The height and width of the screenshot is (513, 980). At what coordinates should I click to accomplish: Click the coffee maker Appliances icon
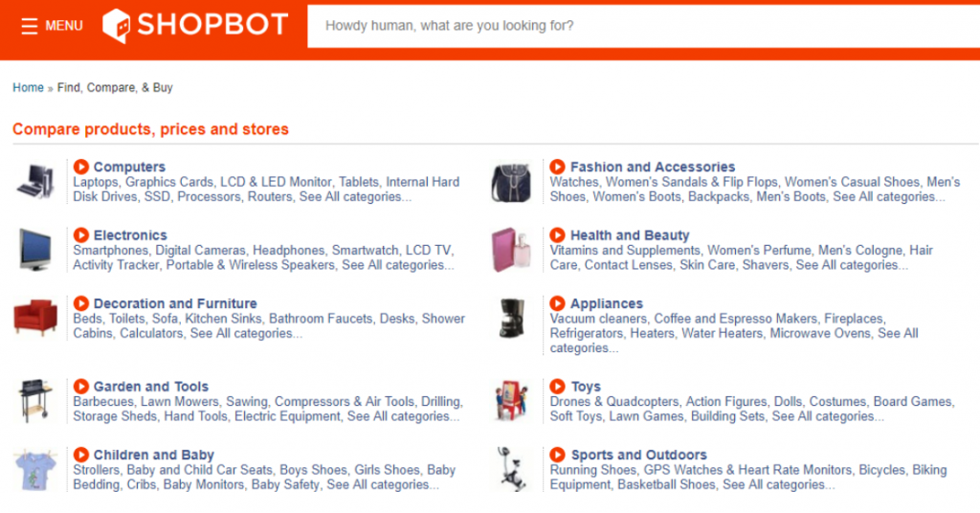512,318
